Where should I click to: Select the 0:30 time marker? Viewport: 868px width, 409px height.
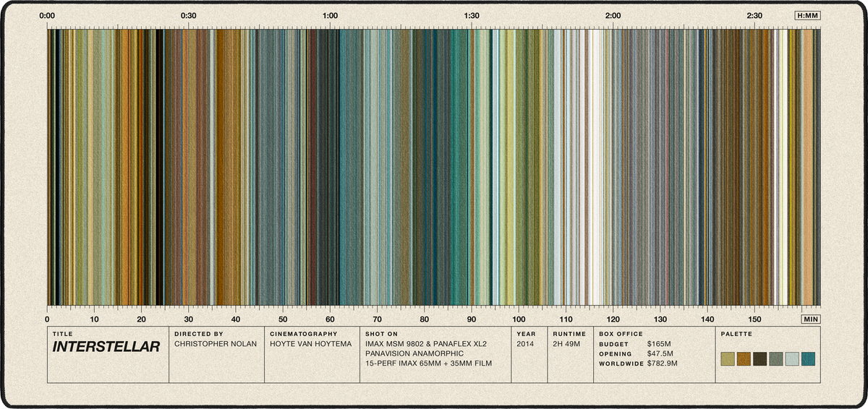(189, 15)
